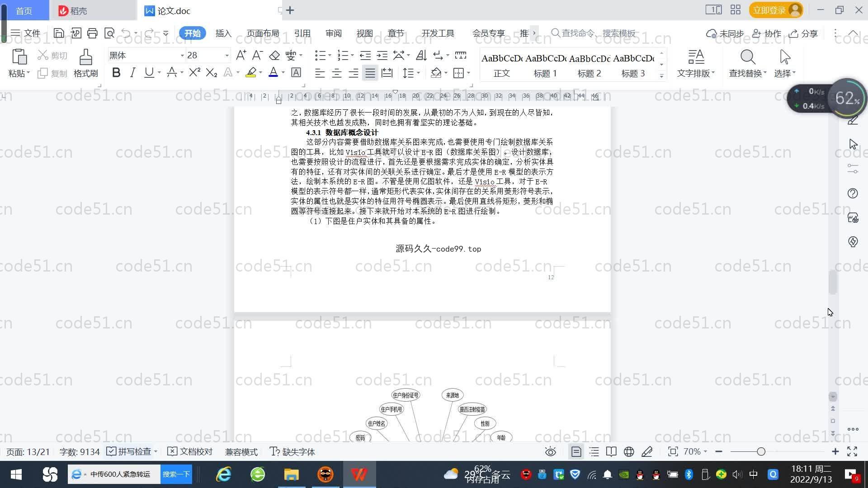The image size is (868, 488).
Task: Align text right
Action: coord(353,73)
